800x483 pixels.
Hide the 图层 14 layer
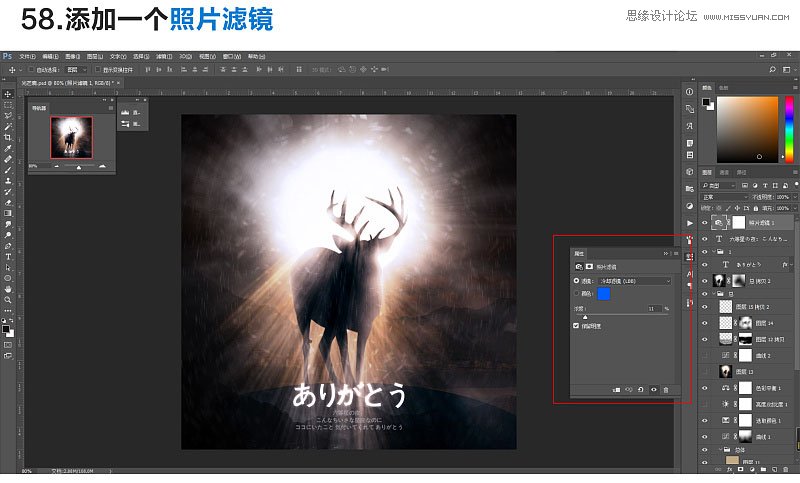pos(705,323)
